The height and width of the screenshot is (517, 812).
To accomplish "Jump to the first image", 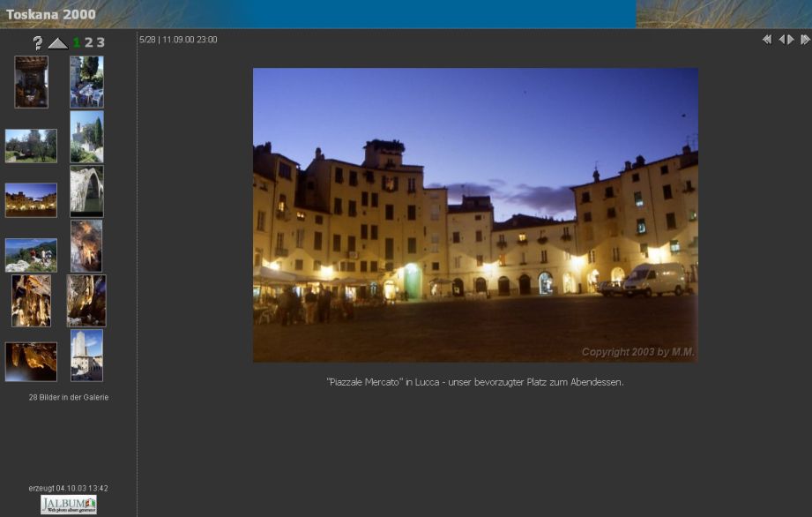I will [x=766, y=40].
